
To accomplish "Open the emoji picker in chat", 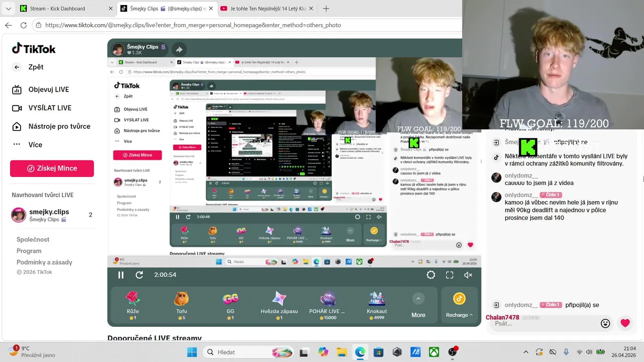I will (x=605, y=323).
